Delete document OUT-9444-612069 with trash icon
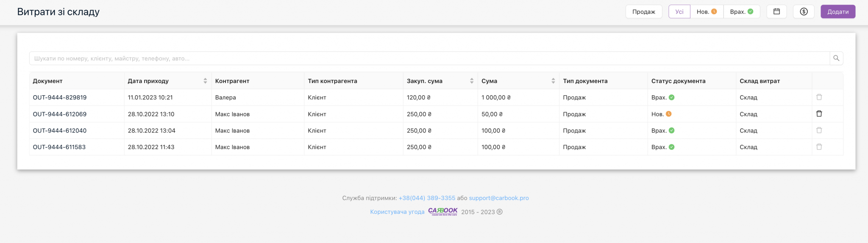 coord(819,114)
